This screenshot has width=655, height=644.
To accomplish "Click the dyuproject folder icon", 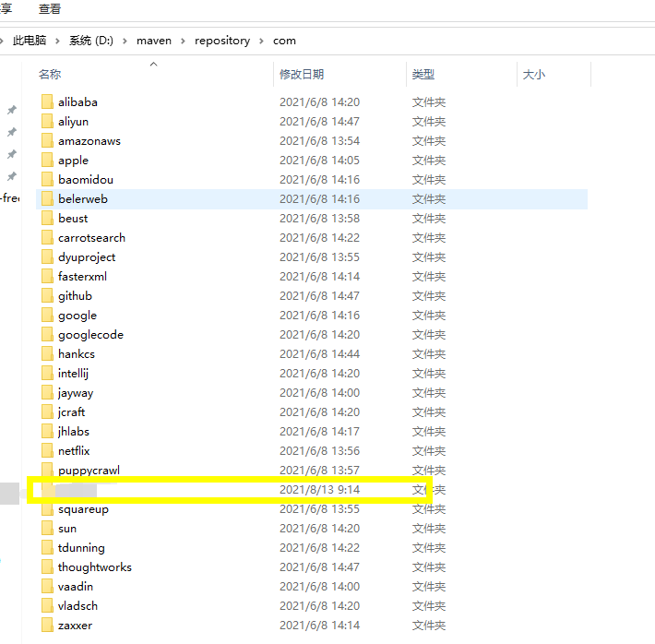I will [x=47, y=256].
